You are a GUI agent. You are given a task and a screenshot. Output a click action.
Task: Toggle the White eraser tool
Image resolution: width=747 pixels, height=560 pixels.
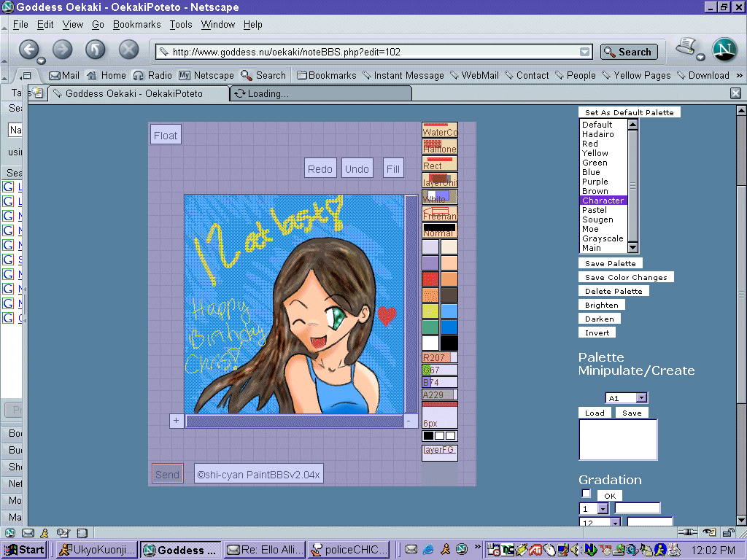point(440,197)
